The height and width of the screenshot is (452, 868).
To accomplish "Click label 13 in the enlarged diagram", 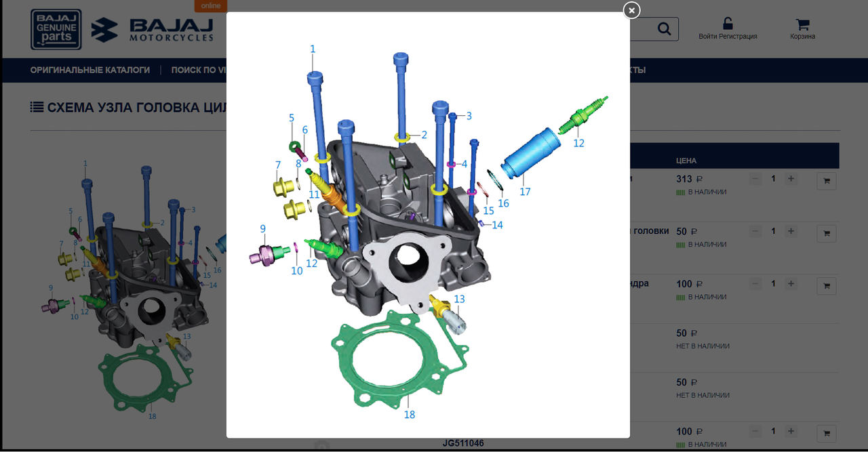I will pos(460,299).
